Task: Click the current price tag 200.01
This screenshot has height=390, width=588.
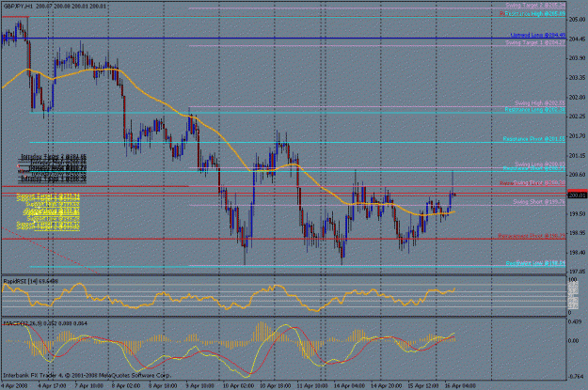Action: 578,195
